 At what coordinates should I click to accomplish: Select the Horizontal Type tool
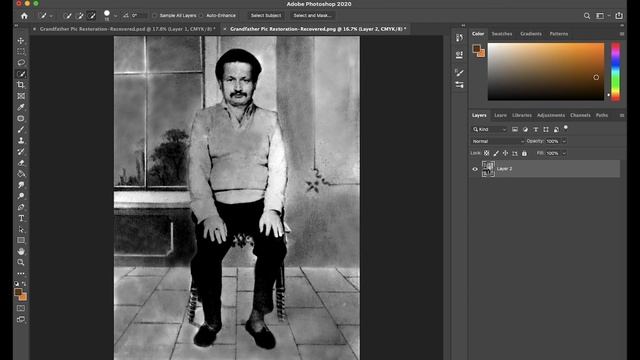click(21, 218)
